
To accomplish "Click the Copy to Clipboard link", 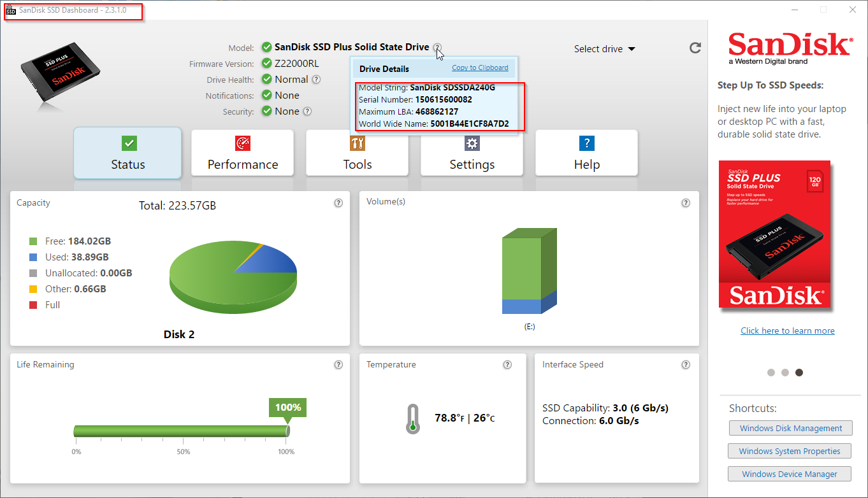I will pyautogui.click(x=480, y=68).
